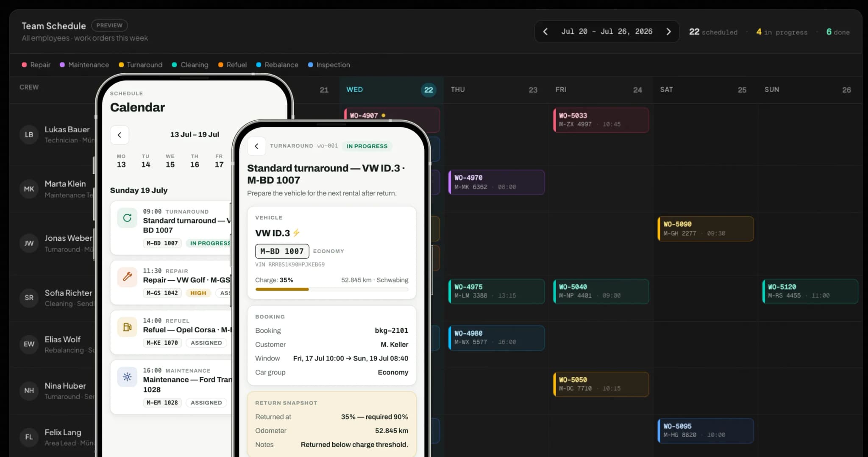868x457 pixels.
Task: Click M-BD 1007 license plate in vehicle card
Action: [282, 251]
